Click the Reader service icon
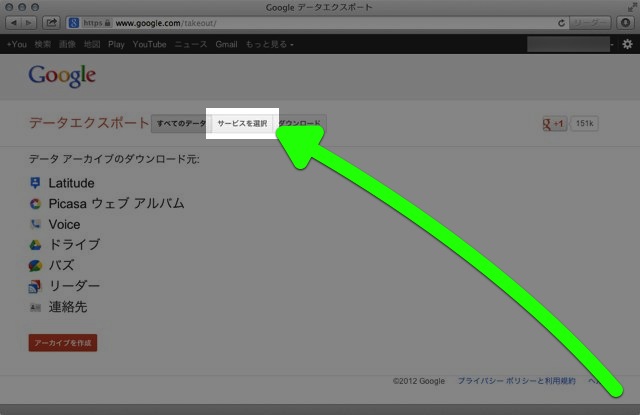The image size is (640, 415). click(35, 286)
